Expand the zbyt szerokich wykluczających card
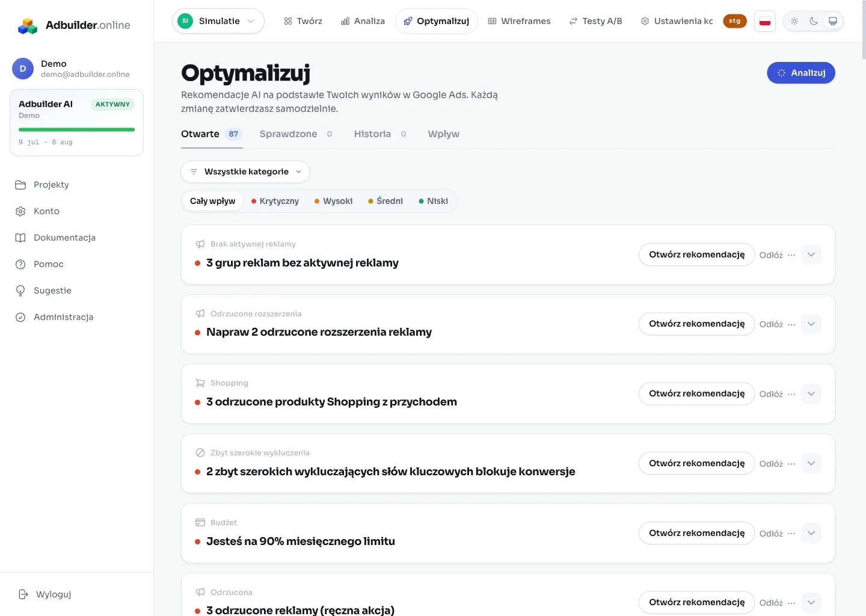Screen dimensions: 866x616 point(811,463)
